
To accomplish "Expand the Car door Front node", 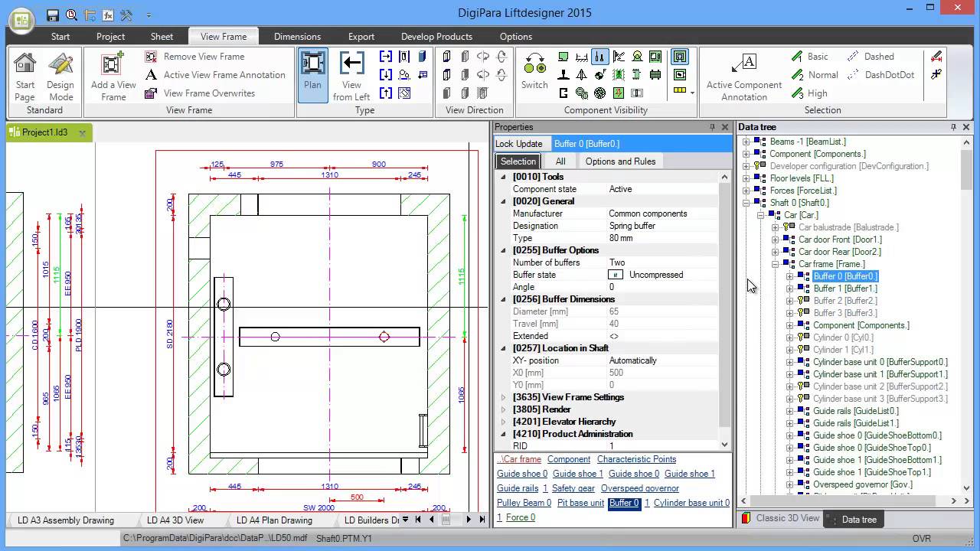I will (776, 240).
